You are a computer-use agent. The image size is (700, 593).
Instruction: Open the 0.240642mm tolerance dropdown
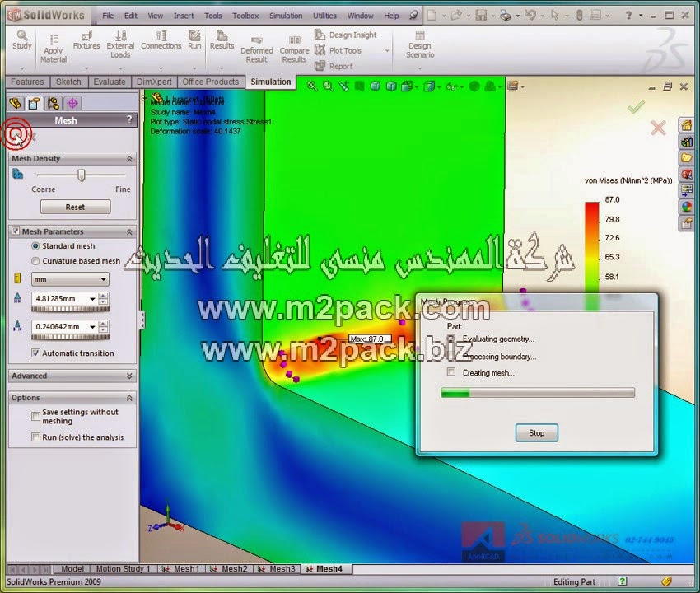[x=92, y=327]
